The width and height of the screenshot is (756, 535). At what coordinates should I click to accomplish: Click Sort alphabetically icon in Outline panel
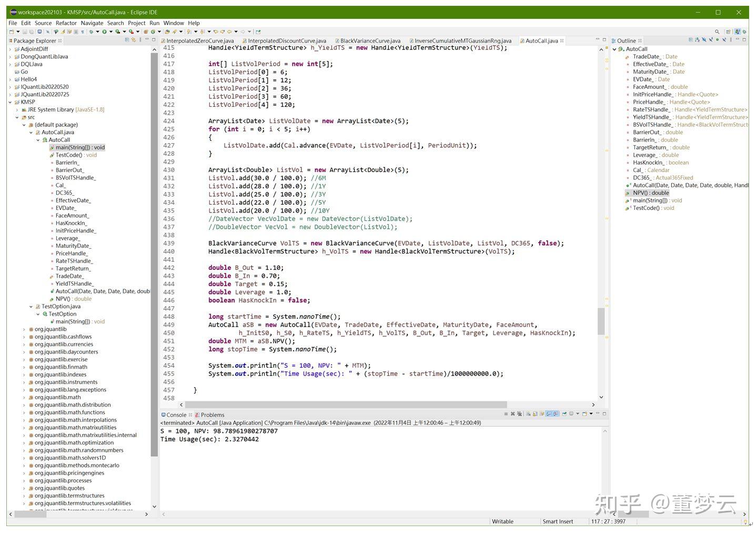(x=698, y=40)
